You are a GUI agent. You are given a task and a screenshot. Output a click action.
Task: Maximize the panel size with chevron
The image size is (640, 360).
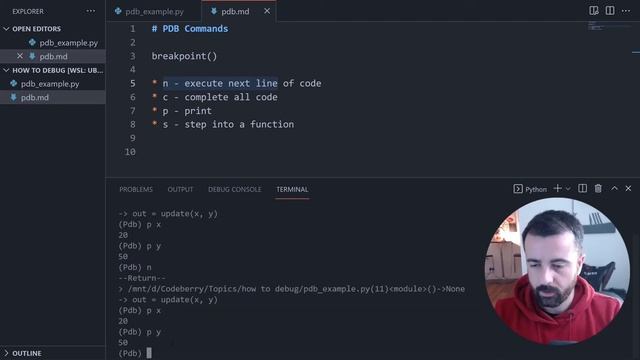tap(614, 188)
